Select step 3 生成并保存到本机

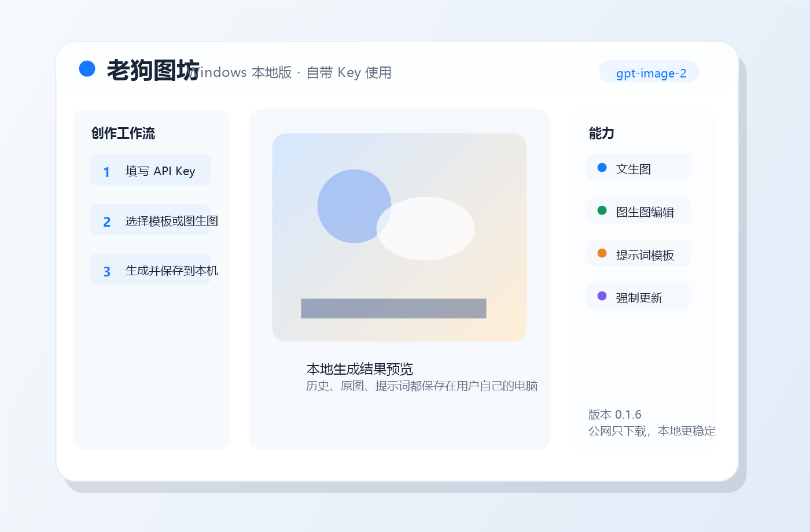(150, 269)
